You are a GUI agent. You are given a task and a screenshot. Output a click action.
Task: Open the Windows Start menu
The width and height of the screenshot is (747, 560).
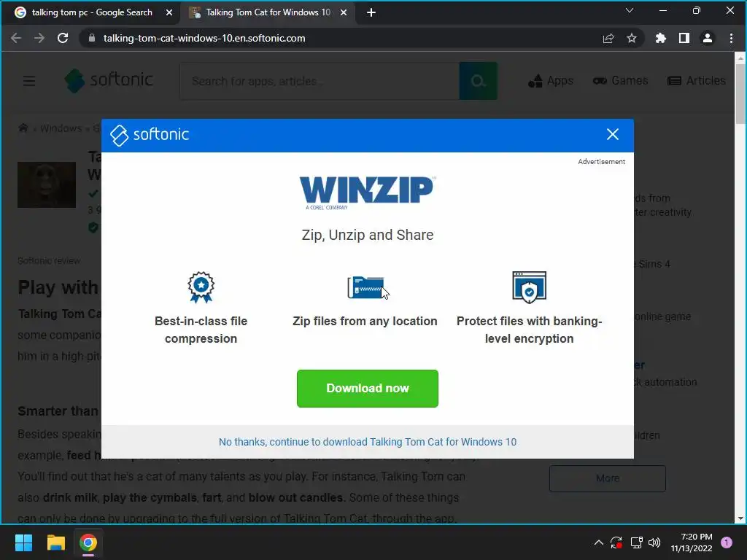pyautogui.click(x=23, y=542)
